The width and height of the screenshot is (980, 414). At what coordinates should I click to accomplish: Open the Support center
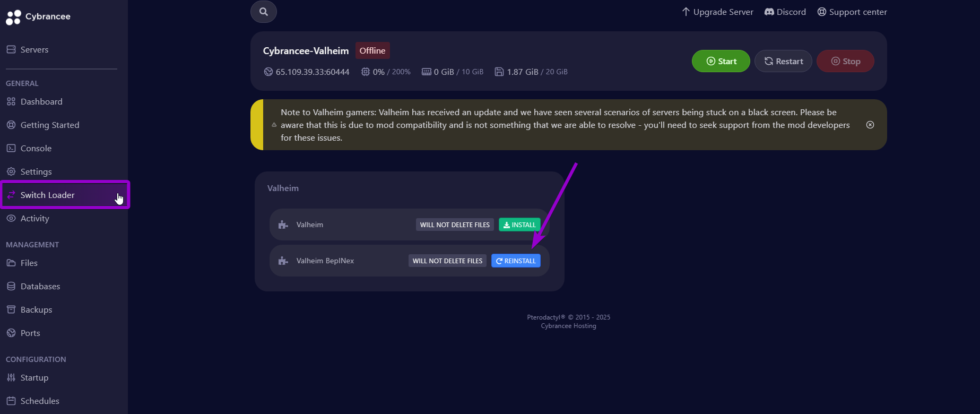(x=852, y=12)
